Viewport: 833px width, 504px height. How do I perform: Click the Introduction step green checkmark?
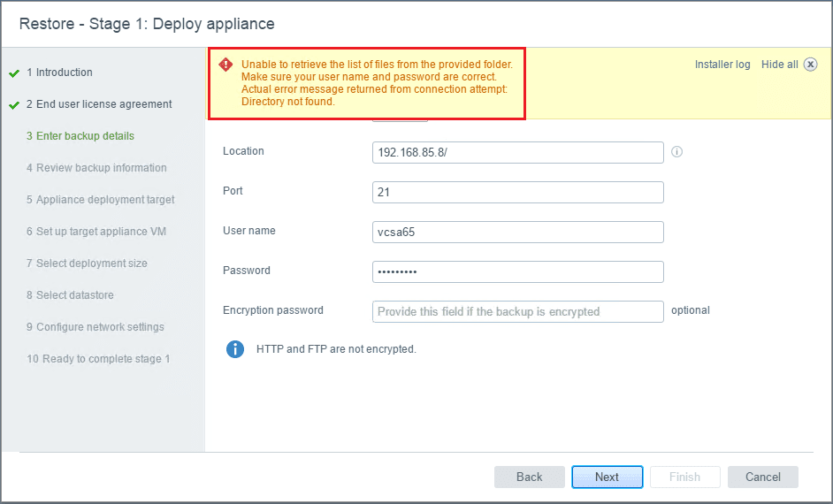[14, 73]
